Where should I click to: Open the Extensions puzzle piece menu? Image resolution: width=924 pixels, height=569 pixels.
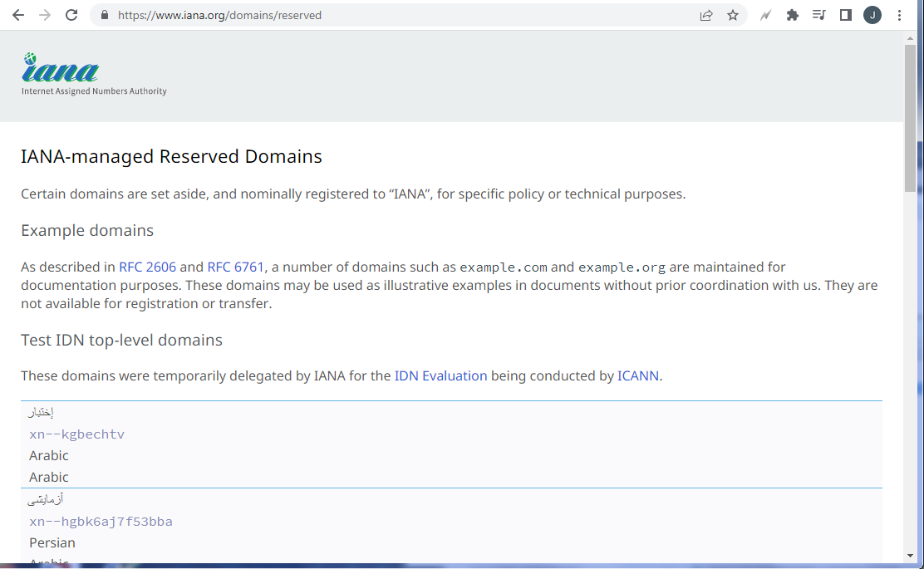793,15
